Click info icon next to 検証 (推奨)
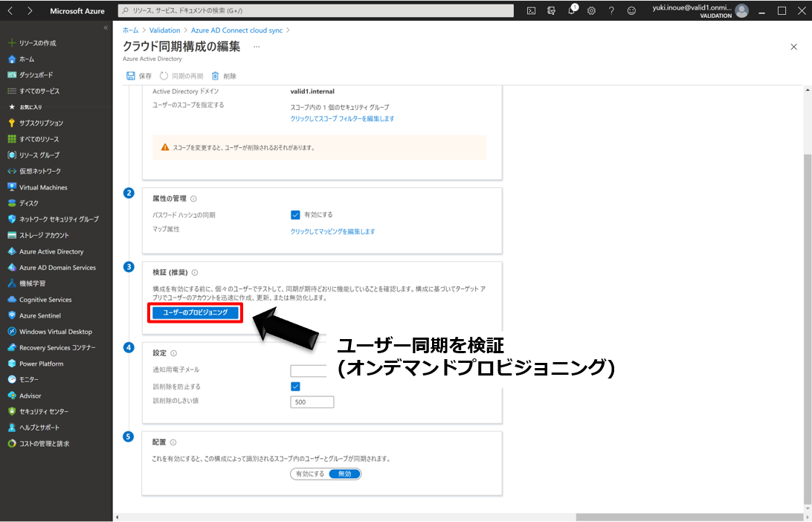The width and height of the screenshot is (812, 522). coord(195,273)
